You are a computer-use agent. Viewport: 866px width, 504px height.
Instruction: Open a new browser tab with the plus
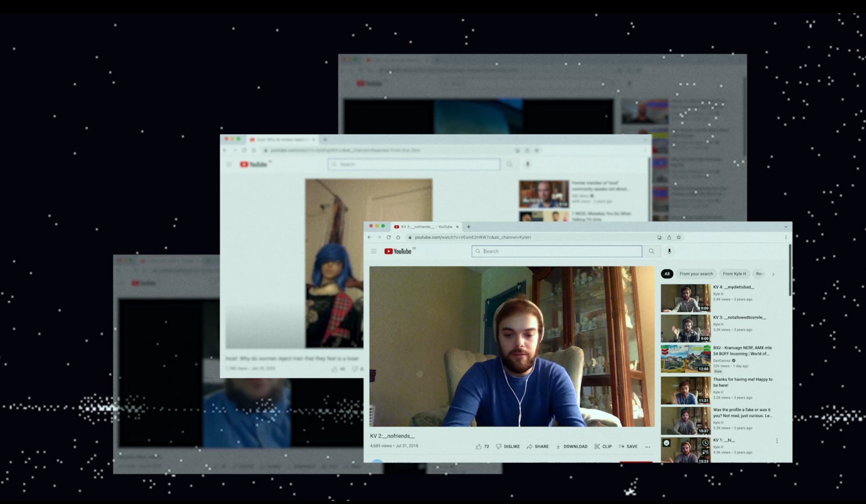(x=469, y=227)
